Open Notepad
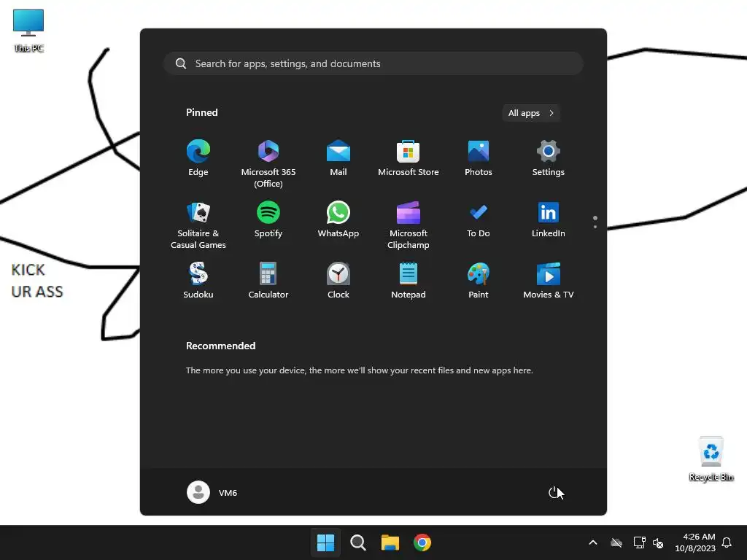747x560 pixels. pyautogui.click(x=409, y=281)
